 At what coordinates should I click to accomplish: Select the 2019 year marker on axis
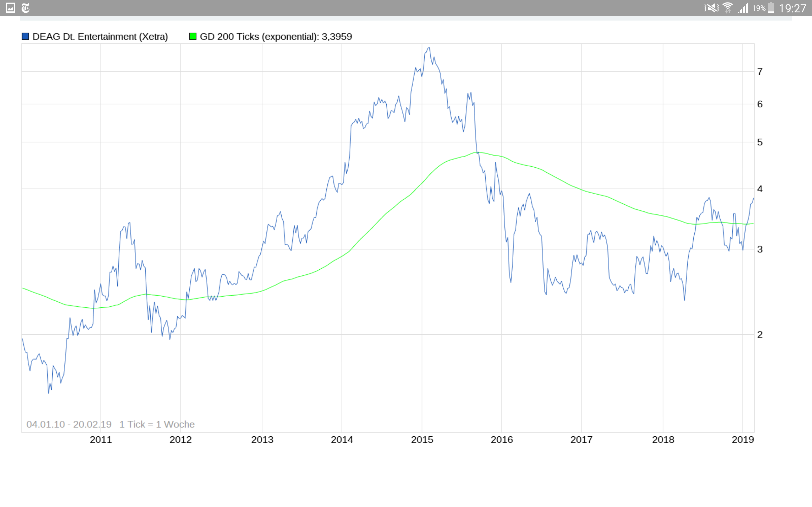click(x=743, y=440)
